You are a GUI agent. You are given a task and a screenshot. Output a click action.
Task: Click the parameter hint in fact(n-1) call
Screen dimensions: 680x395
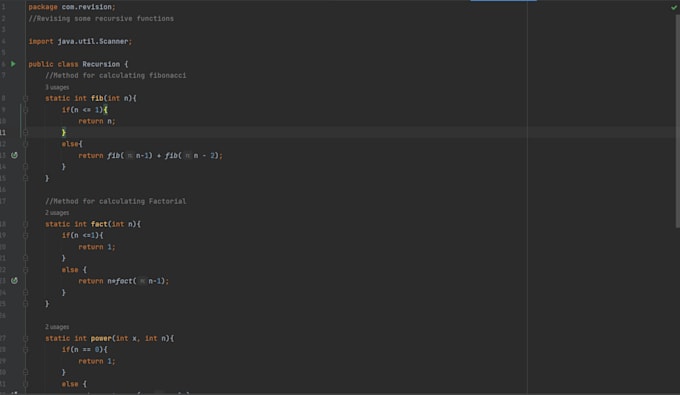[x=142, y=281]
